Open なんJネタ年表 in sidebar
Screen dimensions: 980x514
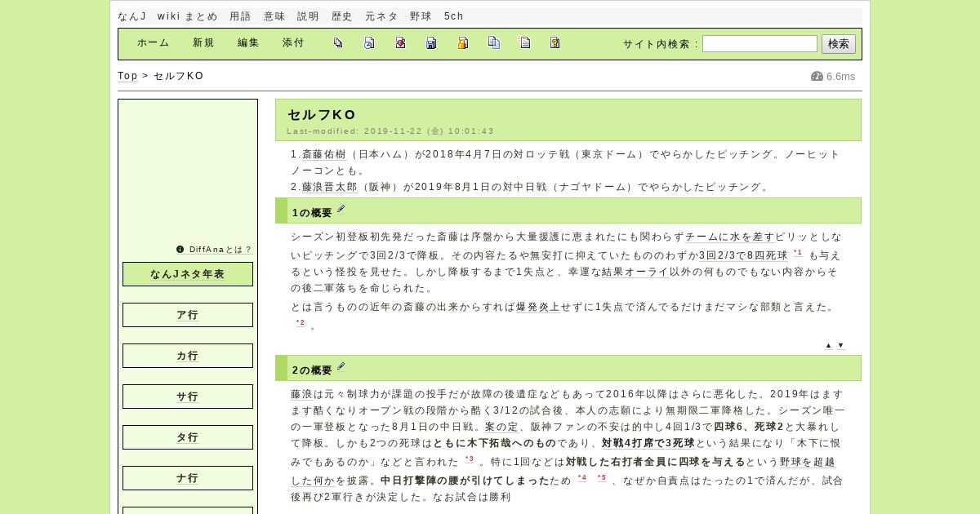[188, 274]
